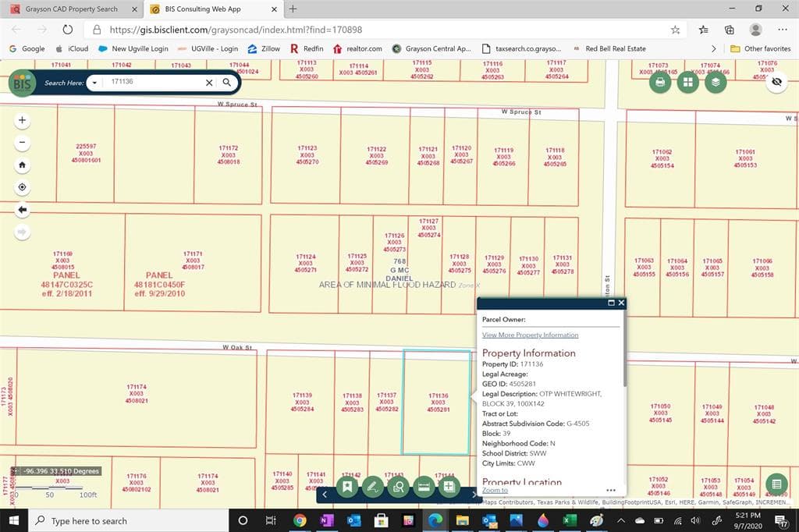
Task: Zoom in the map with plus button
Action: [x=22, y=120]
